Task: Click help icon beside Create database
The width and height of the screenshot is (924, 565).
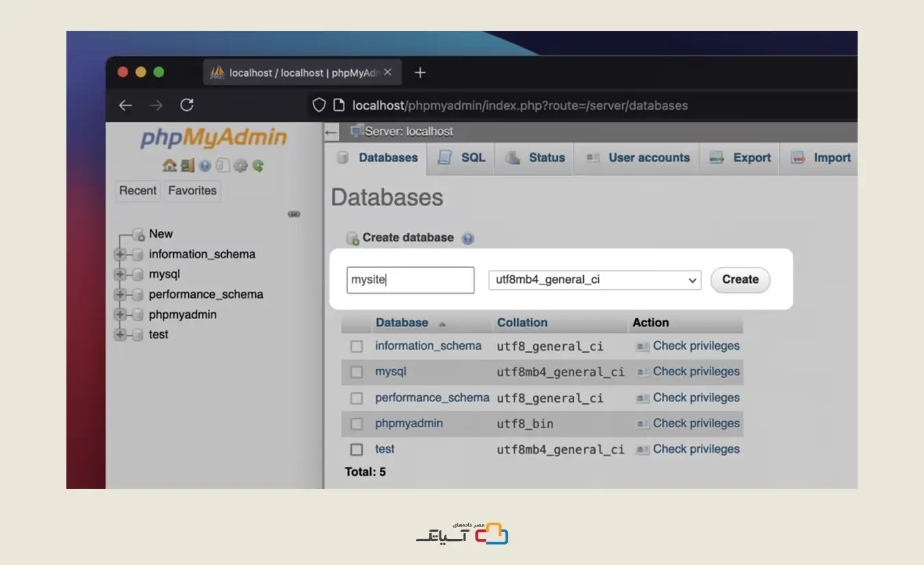Action: (x=468, y=238)
